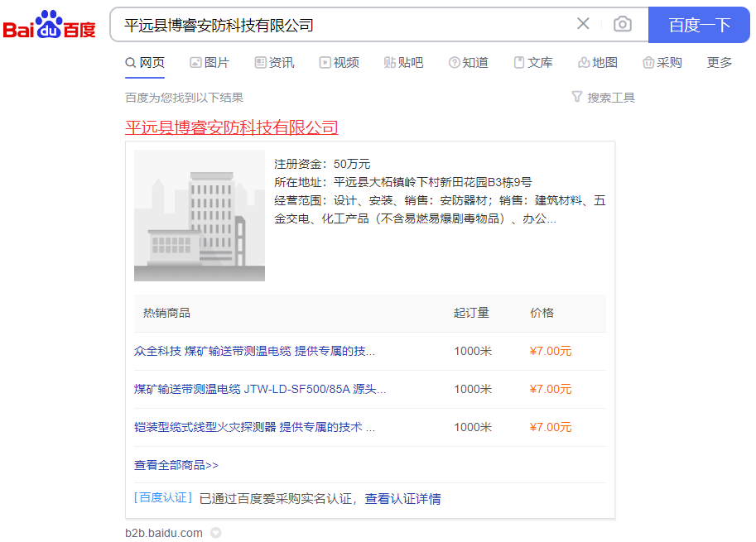Open the 视频 tab
Image resolution: width=756 pixels, height=542 pixels.
click(339, 63)
